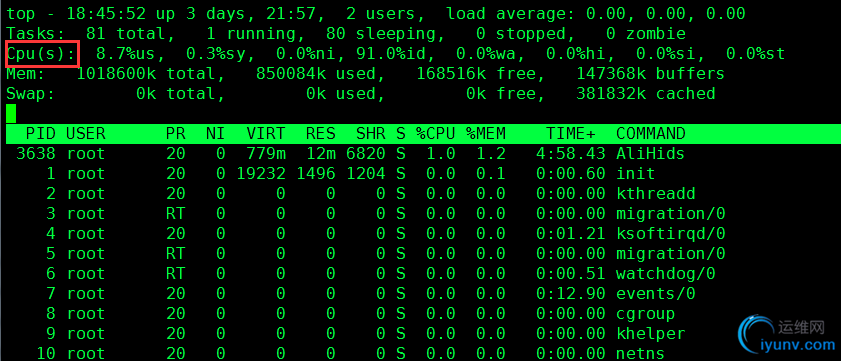
Task: Click the COMMAND column header
Action: click(x=651, y=134)
